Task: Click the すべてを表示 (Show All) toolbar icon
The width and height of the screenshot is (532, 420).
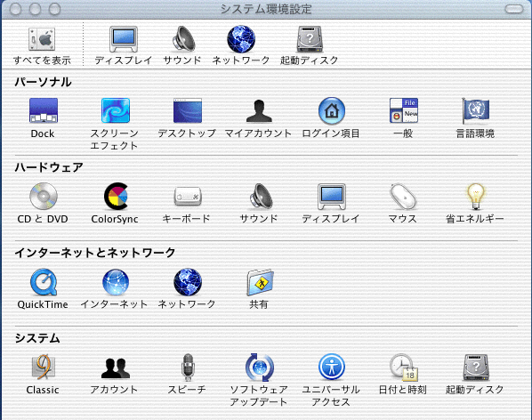Action: click(x=42, y=39)
